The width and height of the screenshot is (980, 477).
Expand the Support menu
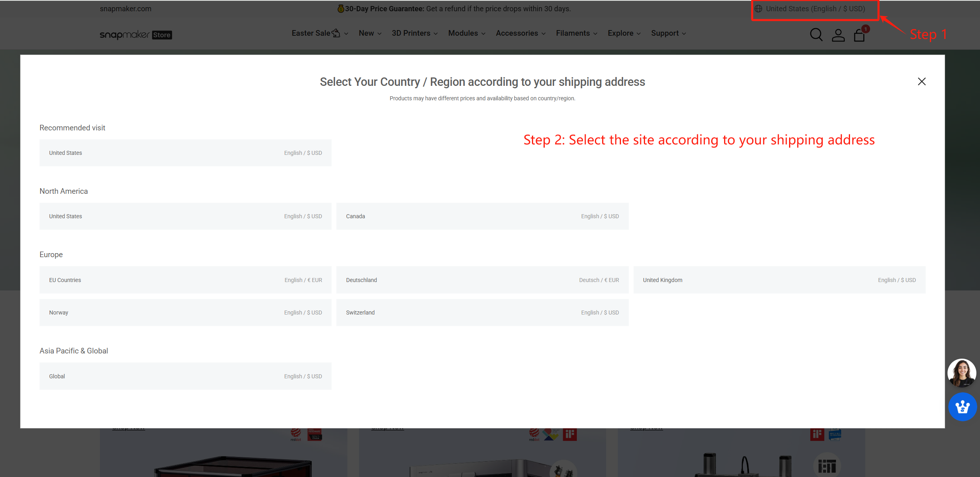pyautogui.click(x=668, y=33)
